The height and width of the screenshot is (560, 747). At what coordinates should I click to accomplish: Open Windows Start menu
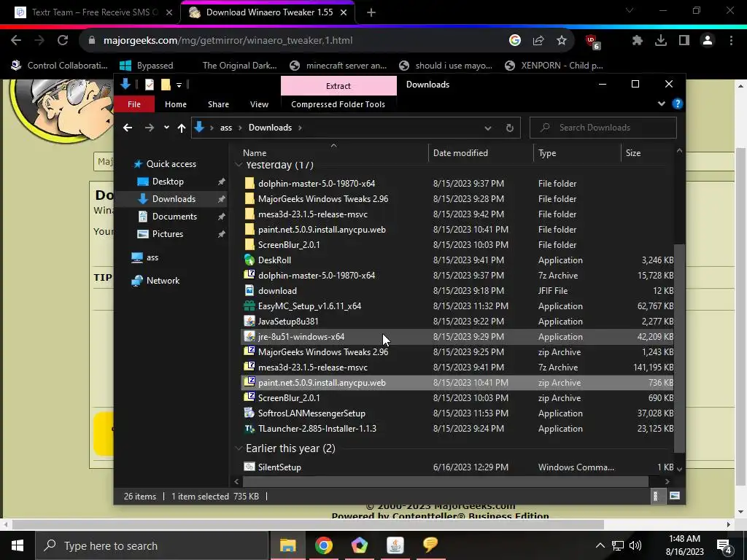tap(18, 545)
